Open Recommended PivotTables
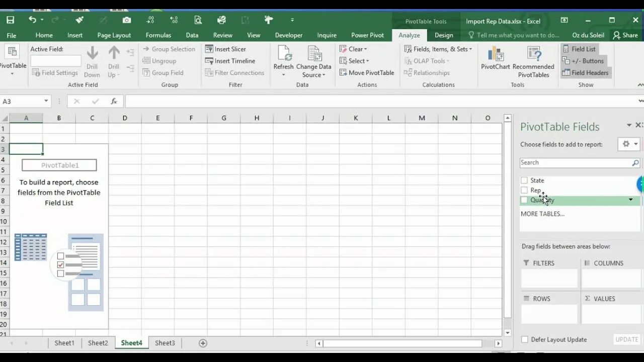Viewport: 644px width, 362px height. (533, 61)
